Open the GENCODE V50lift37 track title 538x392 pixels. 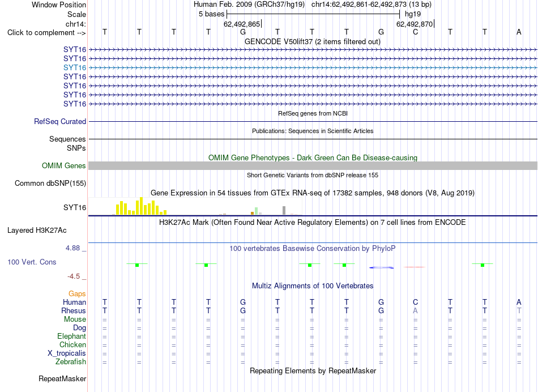coord(313,41)
